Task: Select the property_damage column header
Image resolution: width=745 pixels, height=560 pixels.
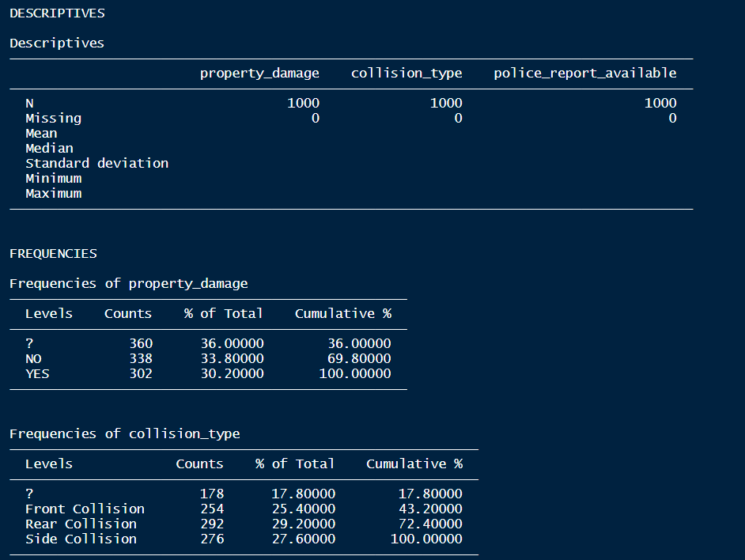Action: tap(259, 73)
